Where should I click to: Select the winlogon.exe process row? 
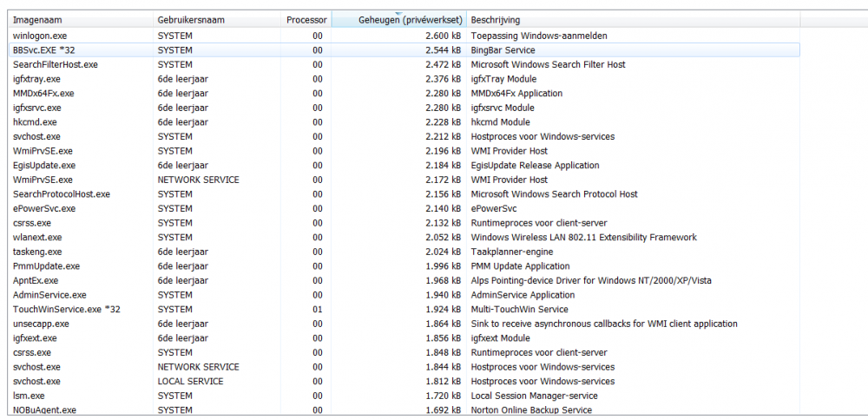(40, 36)
